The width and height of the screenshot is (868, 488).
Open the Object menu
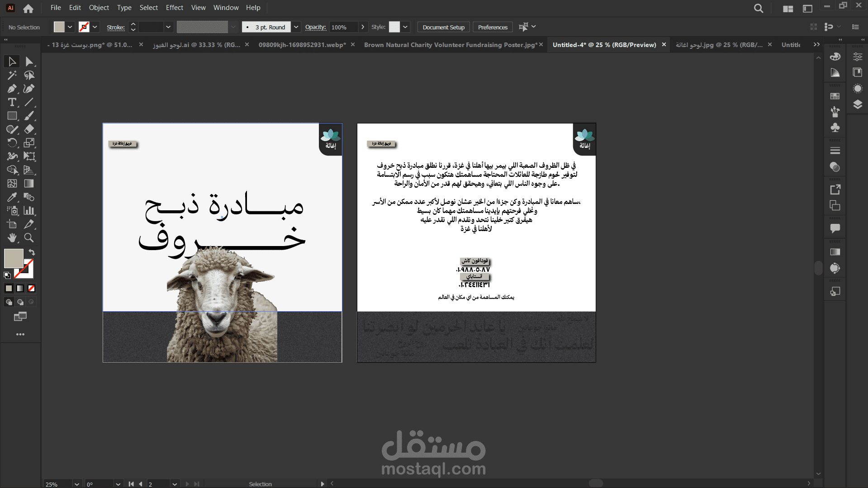[99, 8]
